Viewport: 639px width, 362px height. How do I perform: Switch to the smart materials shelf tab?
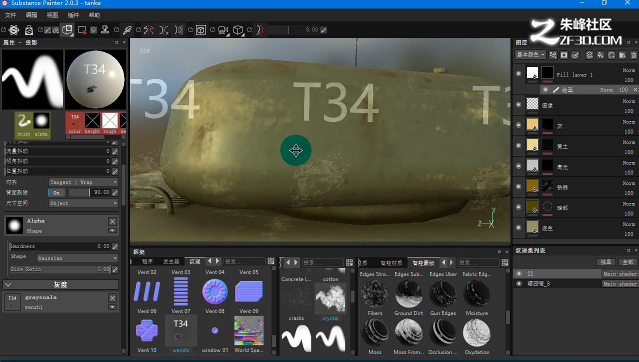(391, 263)
